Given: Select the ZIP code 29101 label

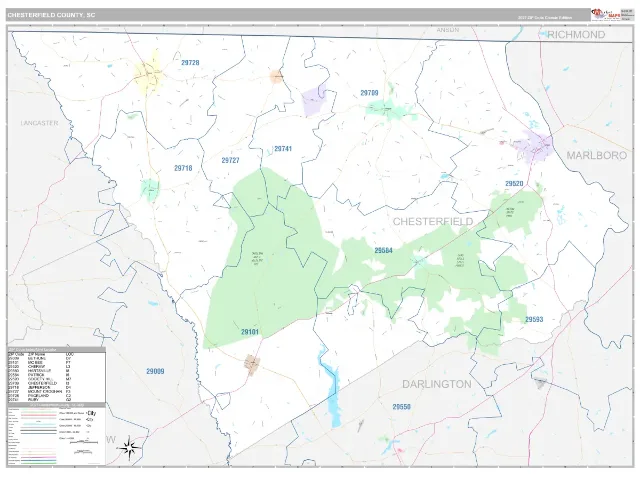Looking at the screenshot, I should (249, 332).
